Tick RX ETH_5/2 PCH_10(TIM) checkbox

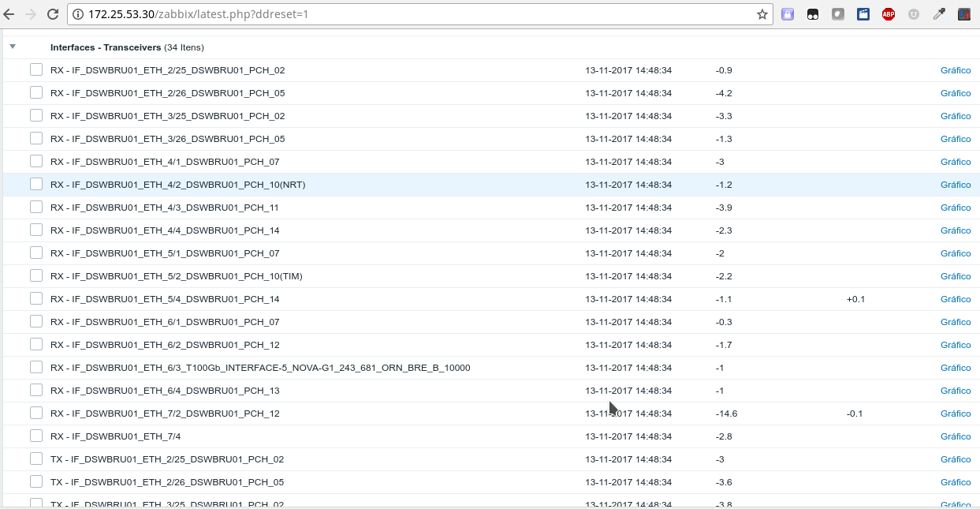(x=36, y=275)
